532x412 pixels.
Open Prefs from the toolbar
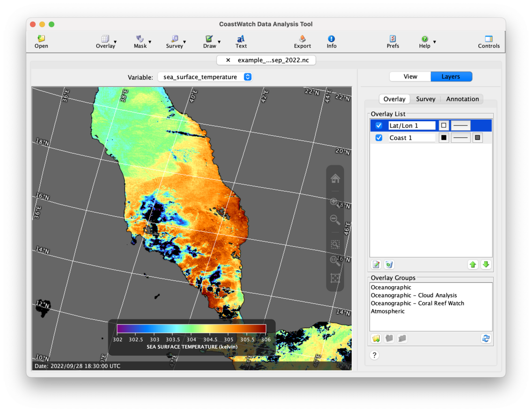392,39
